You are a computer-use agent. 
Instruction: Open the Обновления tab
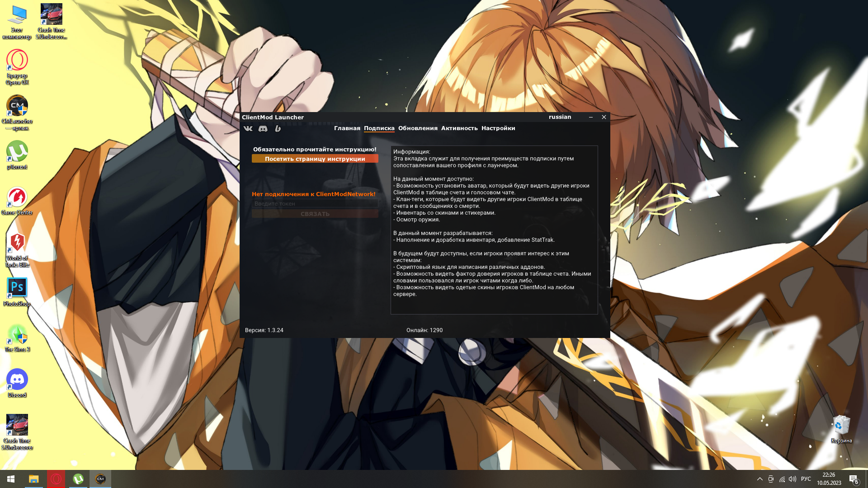point(417,128)
